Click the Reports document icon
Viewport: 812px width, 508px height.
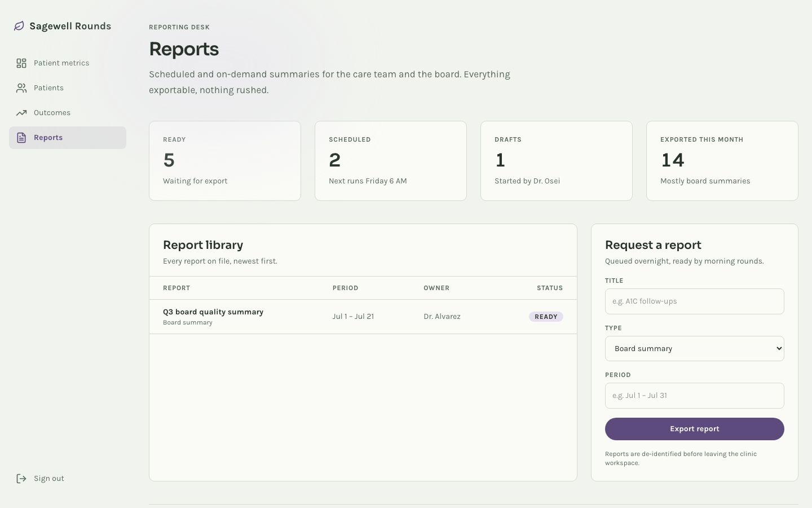(21, 138)
